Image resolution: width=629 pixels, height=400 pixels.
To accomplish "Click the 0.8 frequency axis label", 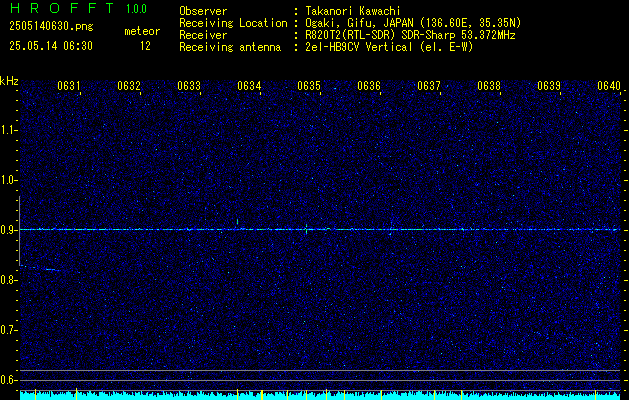I will pyautogui.click(x=8, y=280).
